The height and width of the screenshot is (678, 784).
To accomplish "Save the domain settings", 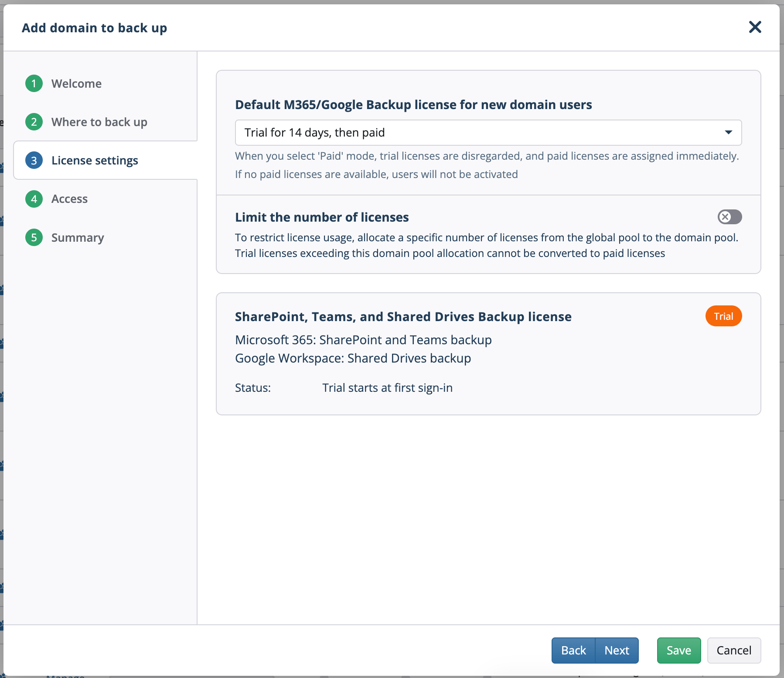I will (679, 651).
